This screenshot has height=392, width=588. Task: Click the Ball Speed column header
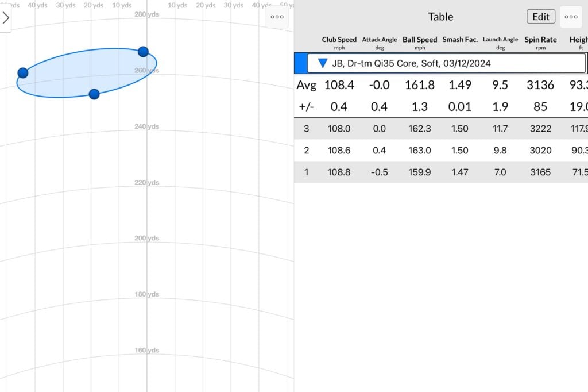(420, 40)
